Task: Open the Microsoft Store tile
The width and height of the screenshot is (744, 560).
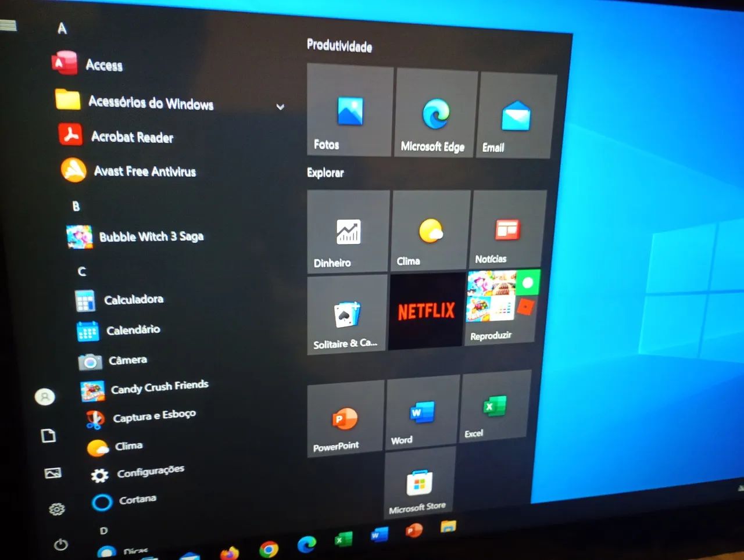Action: [419, 483]
